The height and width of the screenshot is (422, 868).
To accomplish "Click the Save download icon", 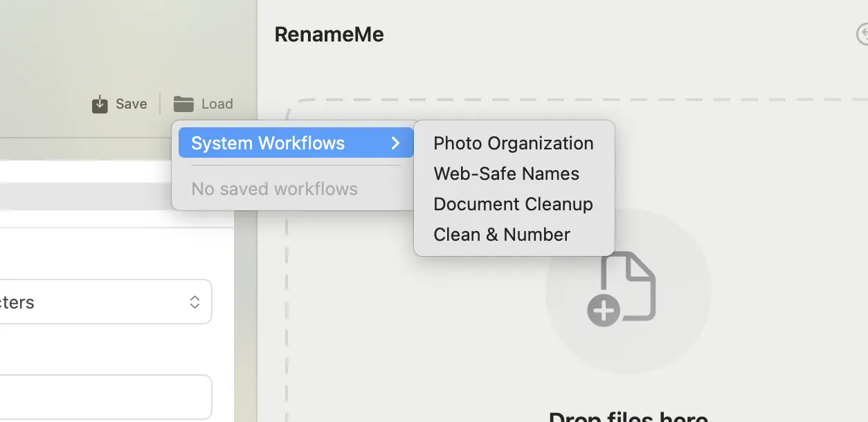I will (100, 104).
